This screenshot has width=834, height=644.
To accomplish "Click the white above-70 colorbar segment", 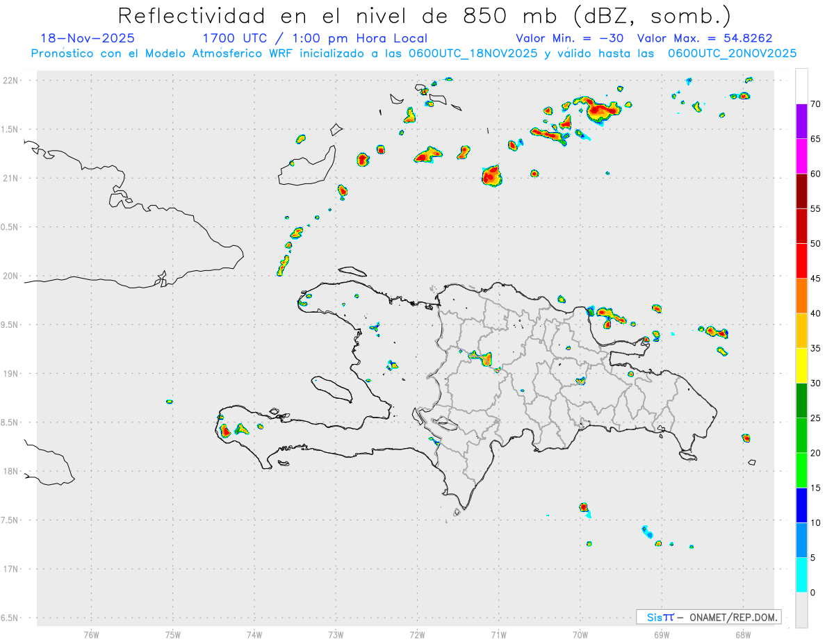I will [x=801, y=87].
